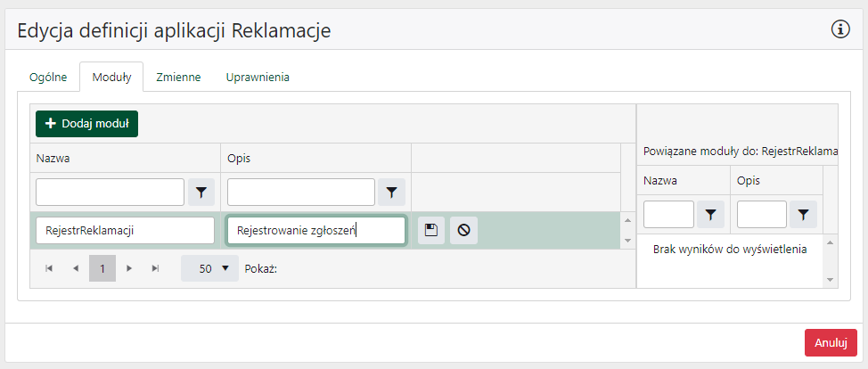Go to the next page of modules

pos(129,268)
